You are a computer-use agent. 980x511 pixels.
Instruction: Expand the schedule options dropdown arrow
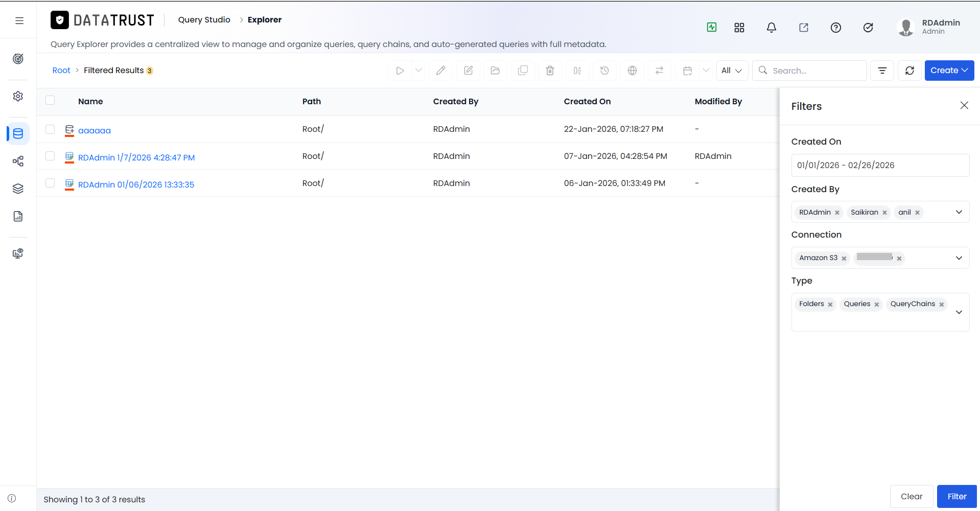point(706,71)
